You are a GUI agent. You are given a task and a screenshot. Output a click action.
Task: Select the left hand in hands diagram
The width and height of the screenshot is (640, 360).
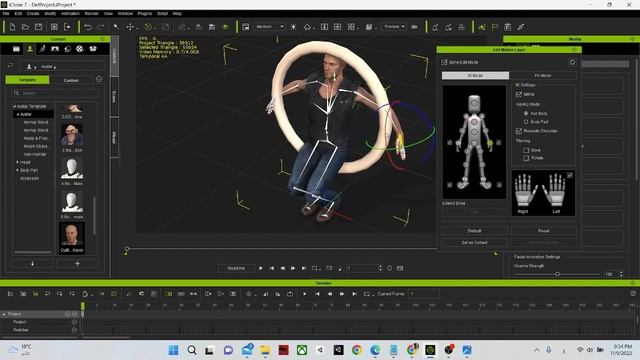click(x=554, y=191)
